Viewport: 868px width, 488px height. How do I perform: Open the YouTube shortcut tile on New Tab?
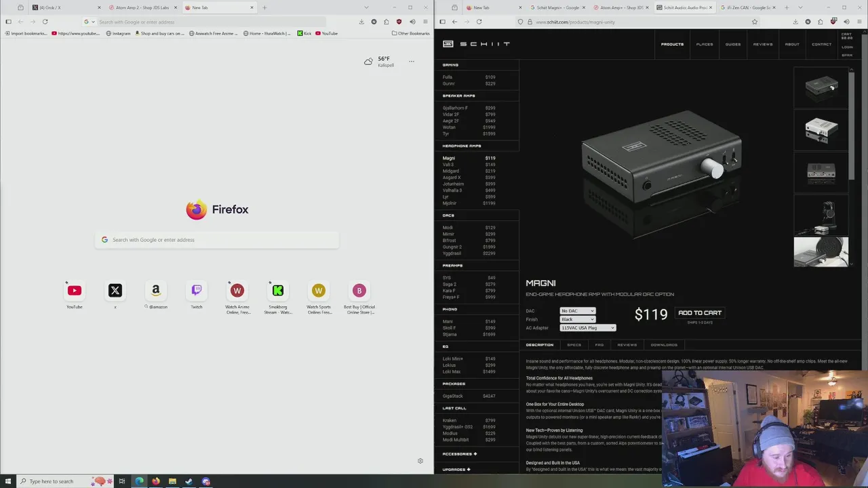click(x=75, y=291)
